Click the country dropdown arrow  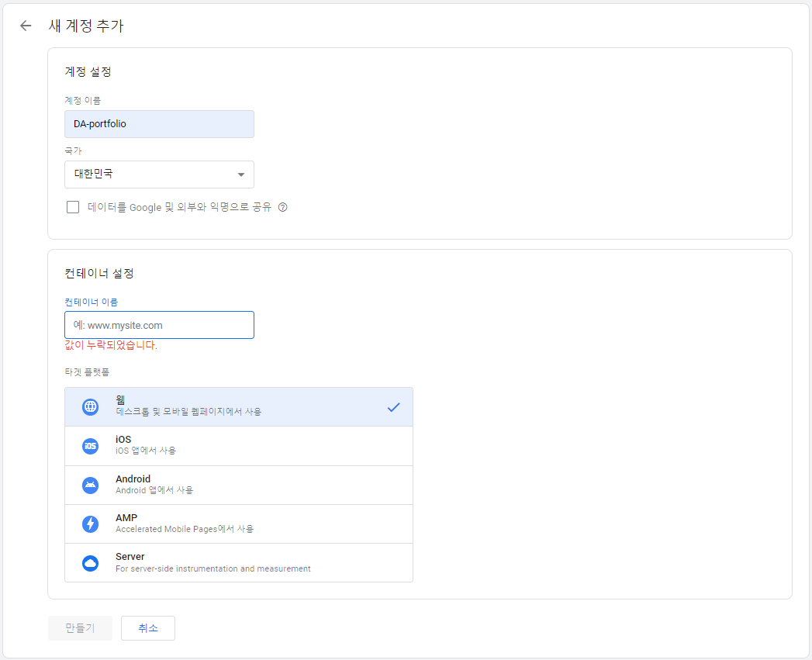(x=240, y=175)
